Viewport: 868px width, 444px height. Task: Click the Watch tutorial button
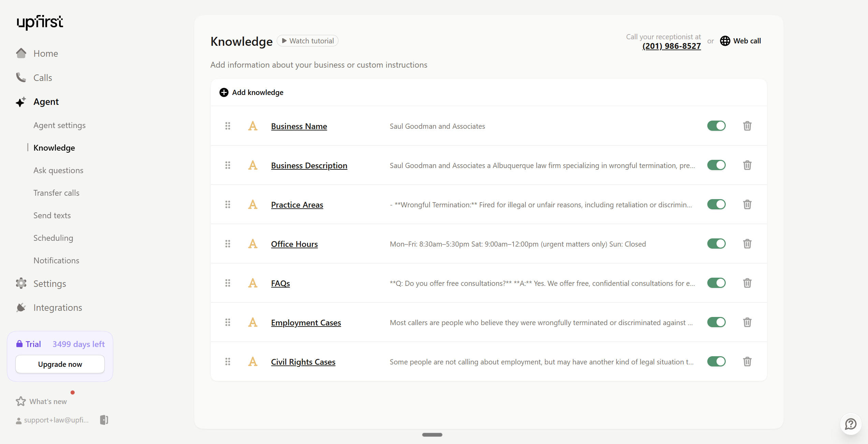coord(307,41)
